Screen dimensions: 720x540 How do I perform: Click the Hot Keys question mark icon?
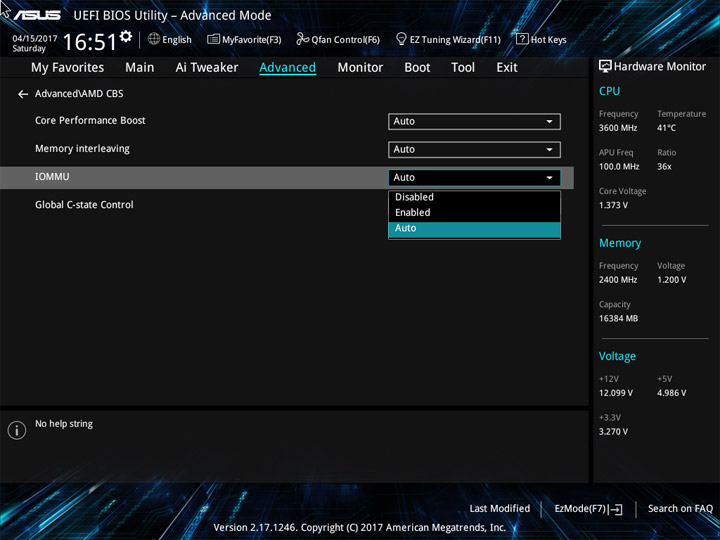coord(522,39)
